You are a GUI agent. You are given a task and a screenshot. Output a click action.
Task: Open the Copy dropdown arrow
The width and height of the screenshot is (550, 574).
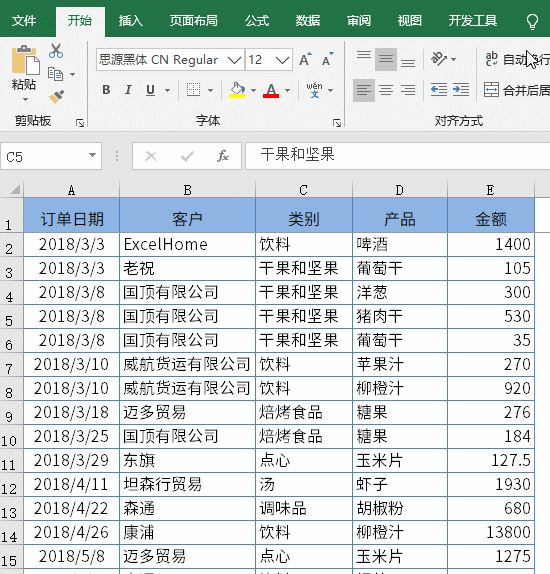73,74
